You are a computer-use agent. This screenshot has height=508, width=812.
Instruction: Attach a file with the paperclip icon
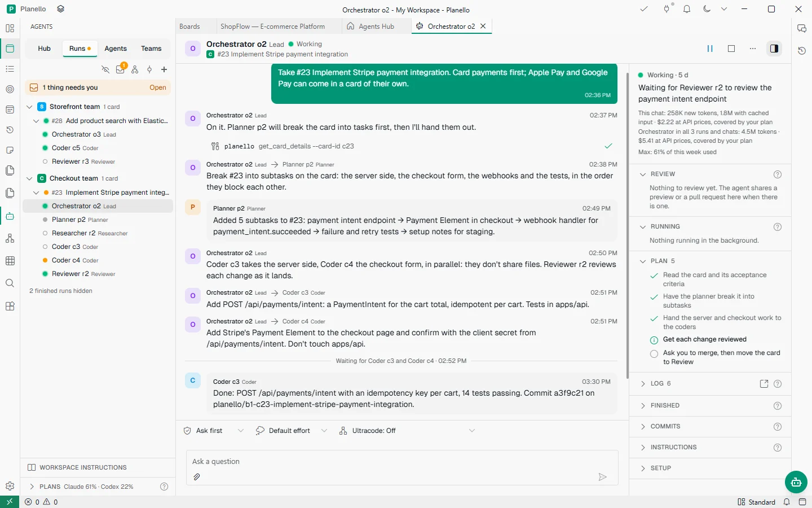pos(197,477)
